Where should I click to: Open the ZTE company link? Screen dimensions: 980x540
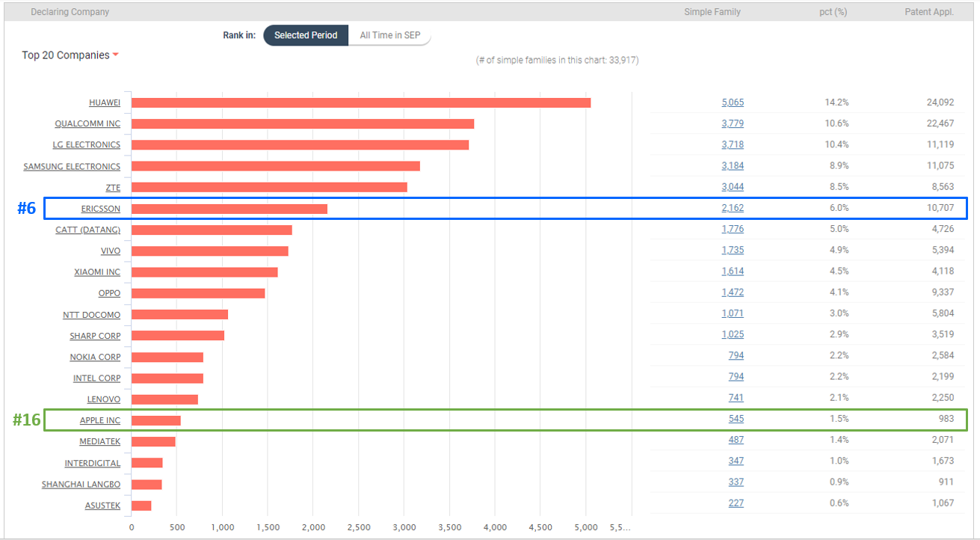[x=113, y=187]
